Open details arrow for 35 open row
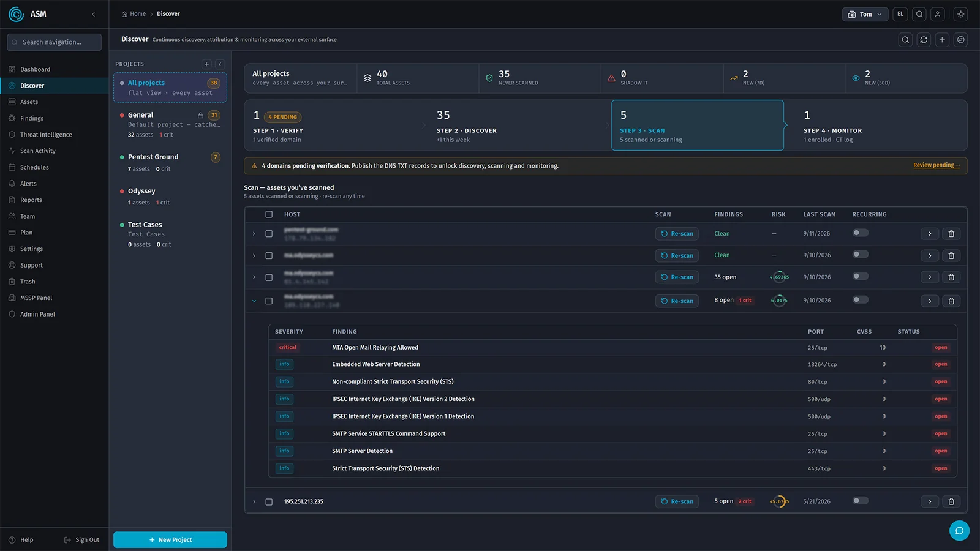980x551 pixels. pos(930,277)
